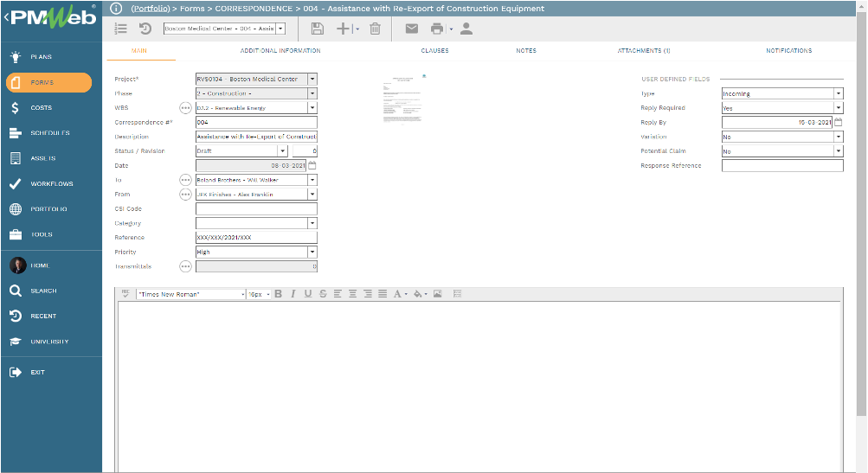Click the EXIT sidebar icon
Image resolution: width=868 pixels, height=473 pixels.
click(x=16, y=373)
